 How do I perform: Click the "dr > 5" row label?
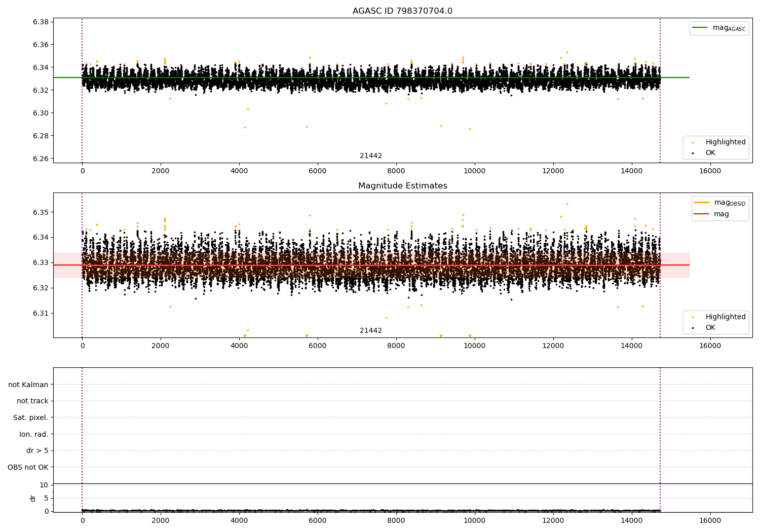[37, 450]
